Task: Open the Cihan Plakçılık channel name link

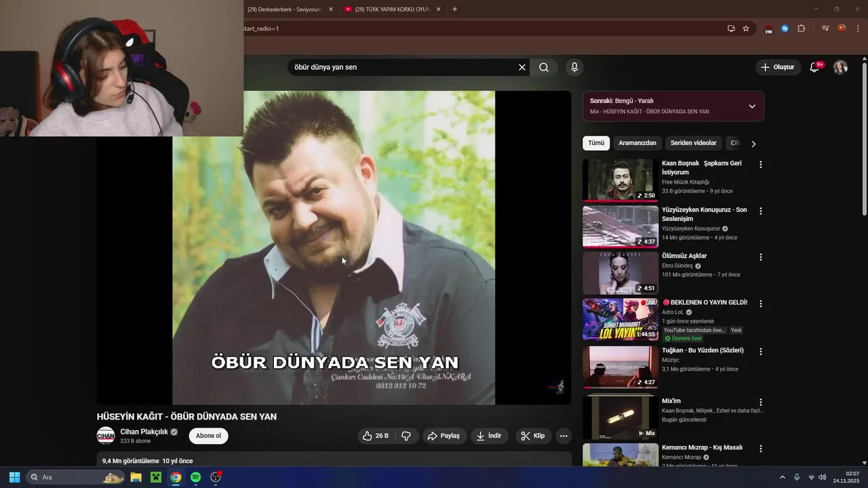Action: coord(144,432)
